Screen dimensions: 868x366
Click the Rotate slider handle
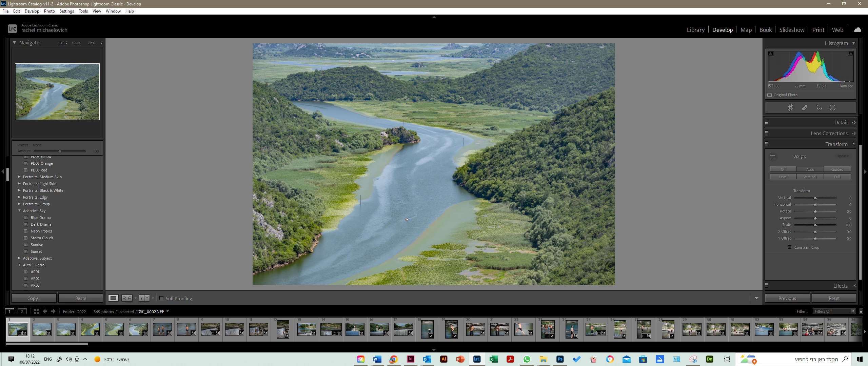tap(815, 211)
